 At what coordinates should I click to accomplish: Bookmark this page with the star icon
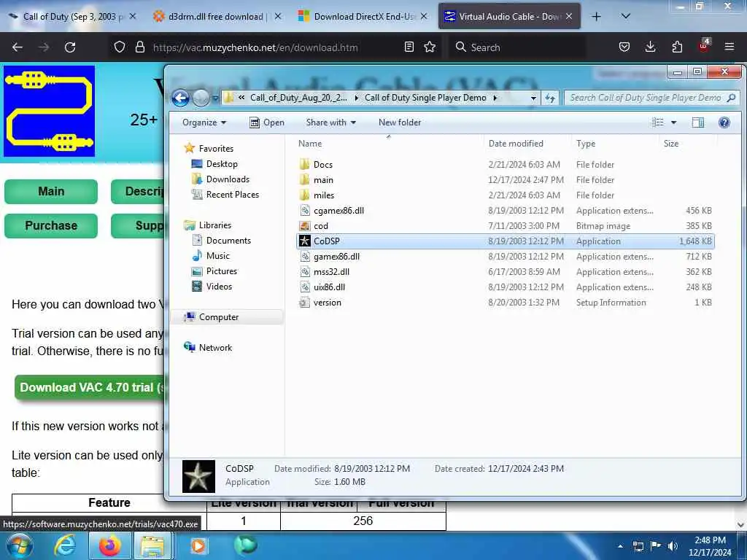tap(430, 47)
